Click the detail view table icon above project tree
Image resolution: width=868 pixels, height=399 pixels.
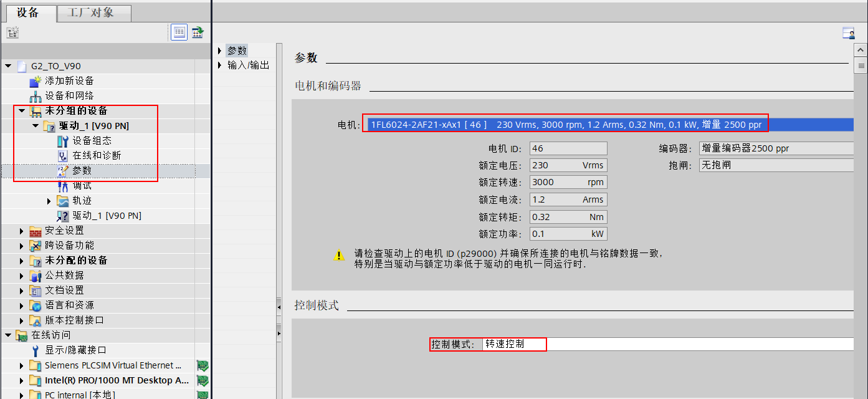pyautogui.click(x=179, y=32)
